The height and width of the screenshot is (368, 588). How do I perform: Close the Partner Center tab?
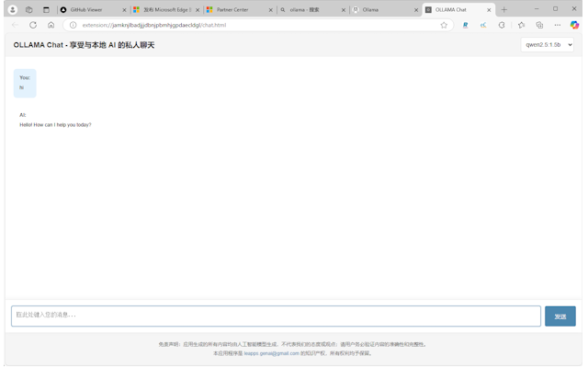pos(271,10)
